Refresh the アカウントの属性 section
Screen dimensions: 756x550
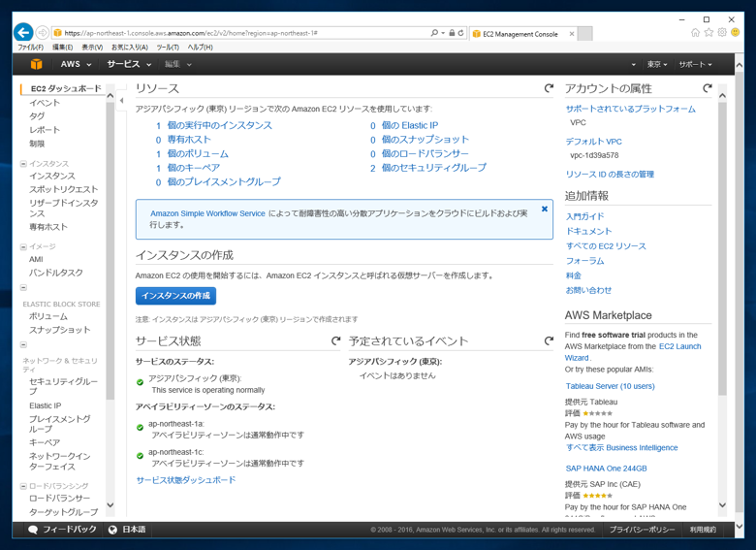click(x=708, y=88)
